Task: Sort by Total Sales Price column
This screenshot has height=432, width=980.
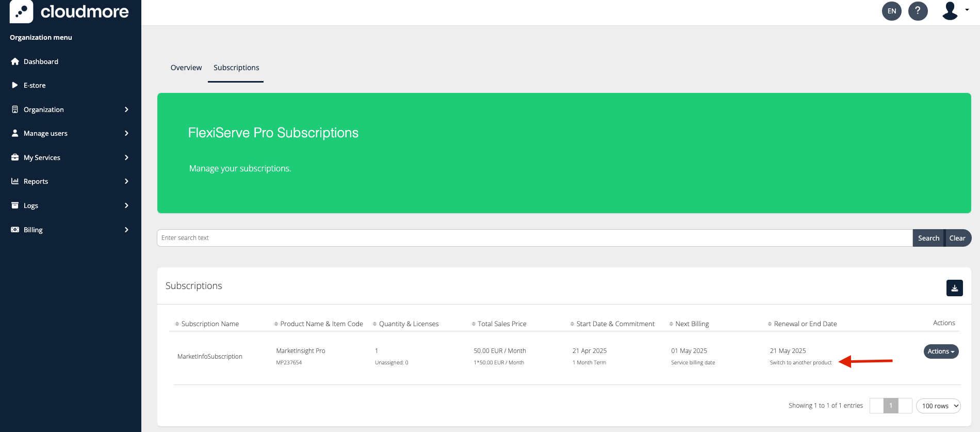Action: click(x=501, y=324)
